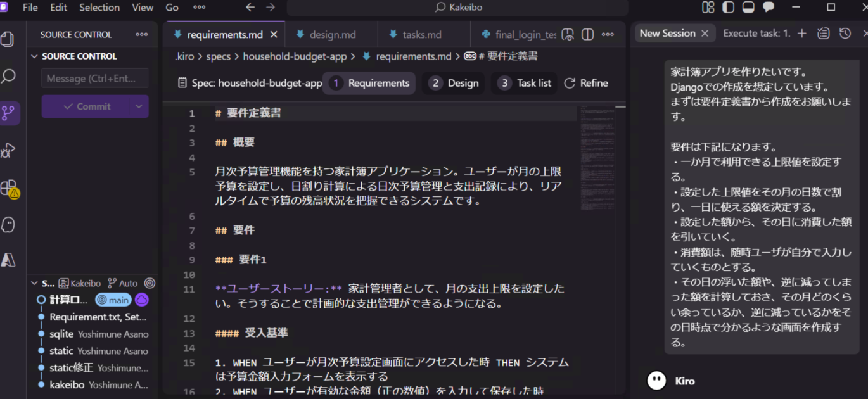Toggle the secondary side bar
Image resolution: width=868 pixels, height=399 pixels.
pos(769,7)
